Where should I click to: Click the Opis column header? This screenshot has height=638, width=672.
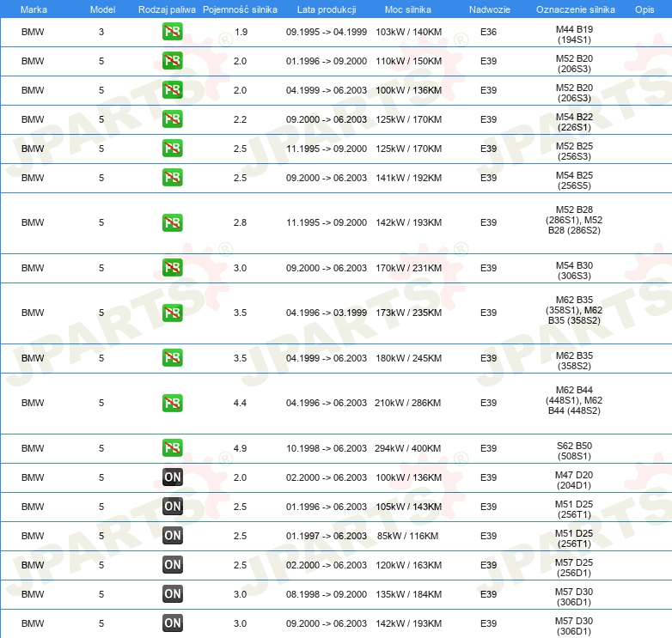tap(645, 9)
